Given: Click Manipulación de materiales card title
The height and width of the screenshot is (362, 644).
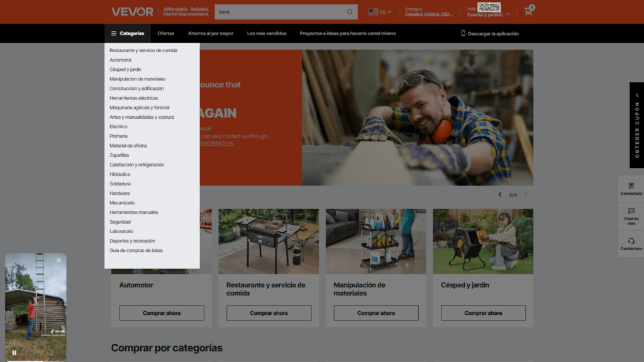Looking at the screenshot, I should [359, 289].
